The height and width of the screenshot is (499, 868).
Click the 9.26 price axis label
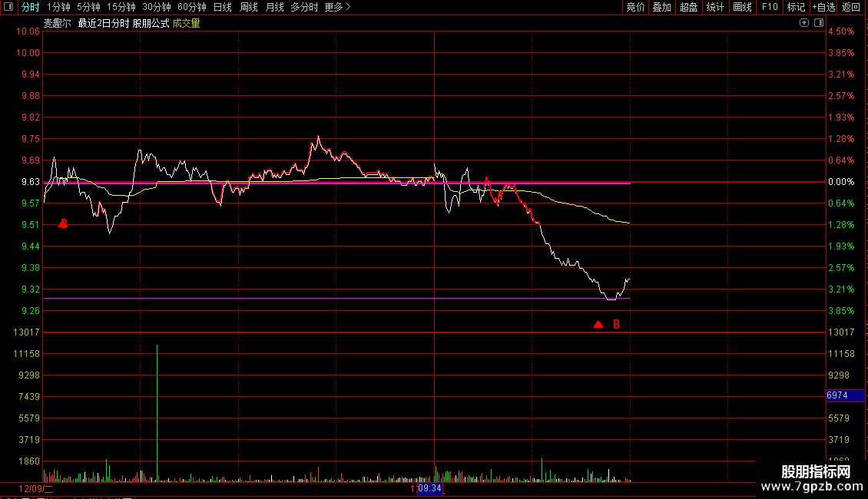31,311
